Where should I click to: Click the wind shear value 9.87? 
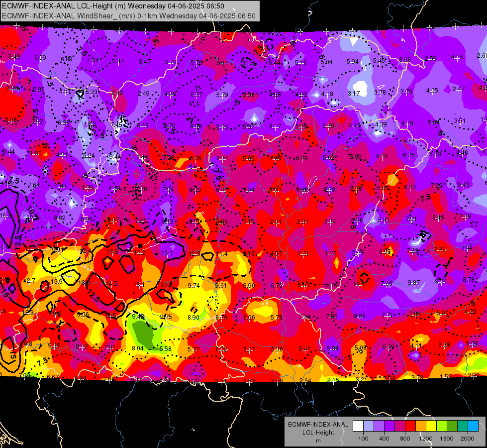point(414,282)
